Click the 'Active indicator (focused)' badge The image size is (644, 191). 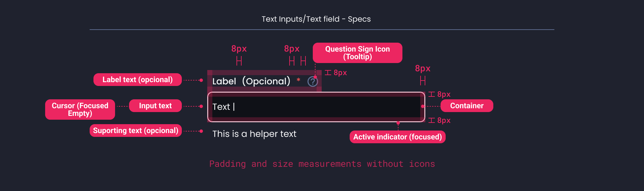tap(397, 137)
